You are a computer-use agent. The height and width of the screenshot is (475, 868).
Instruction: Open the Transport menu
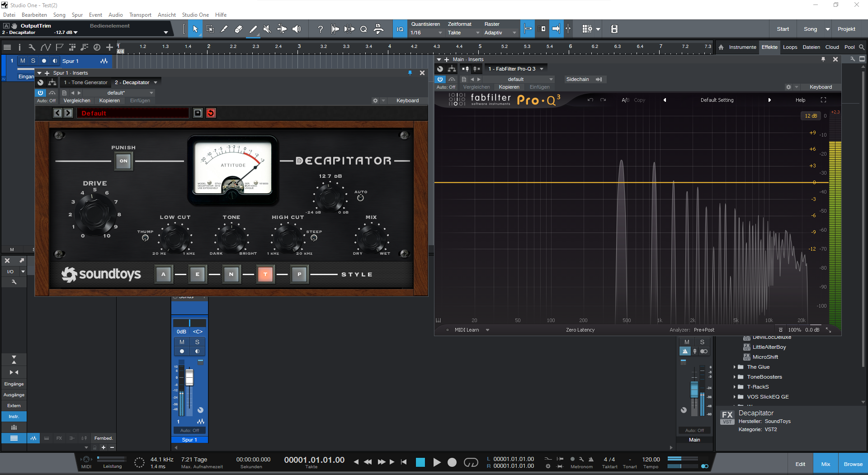[x=140, y=15]
